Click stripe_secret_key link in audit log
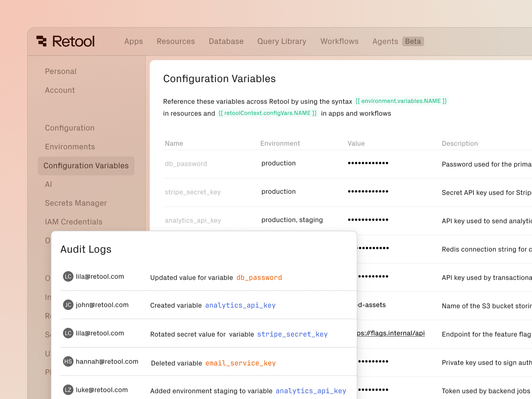The image size is (532, 399). [x=292, y=334]
